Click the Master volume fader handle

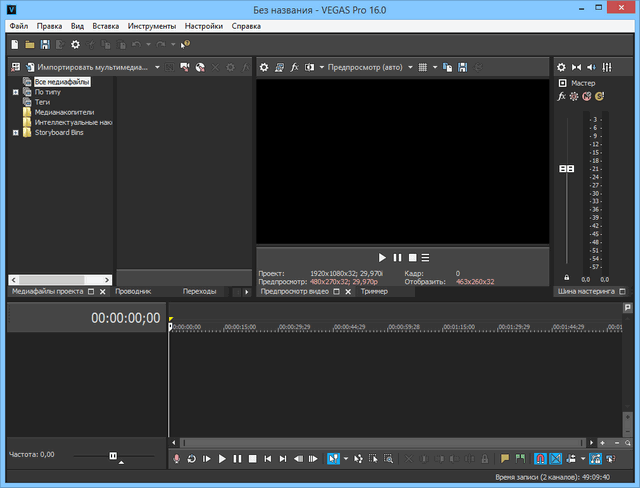coord(567,169)
